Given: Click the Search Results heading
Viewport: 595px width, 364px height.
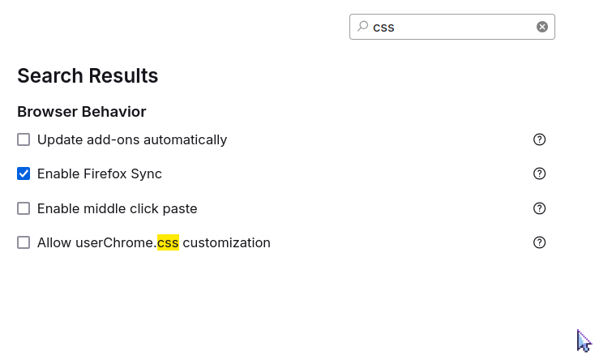Looking at the screenshot, I should 88,75.
